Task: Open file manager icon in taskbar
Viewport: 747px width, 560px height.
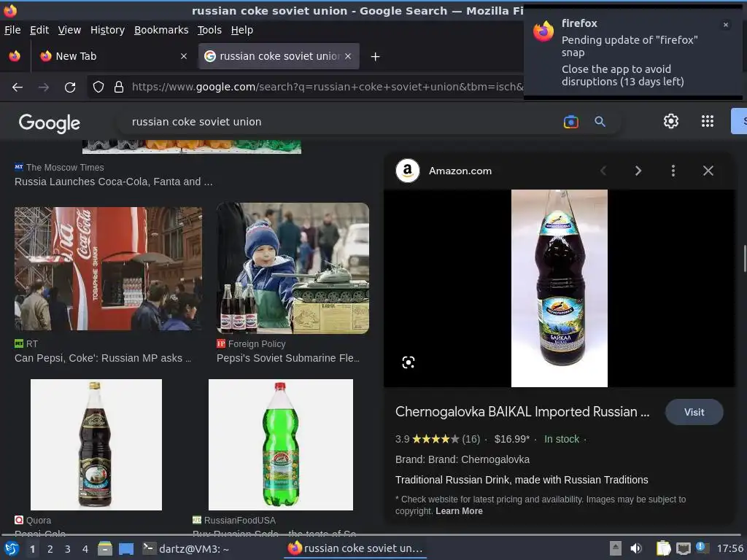Action: (105, 548)
